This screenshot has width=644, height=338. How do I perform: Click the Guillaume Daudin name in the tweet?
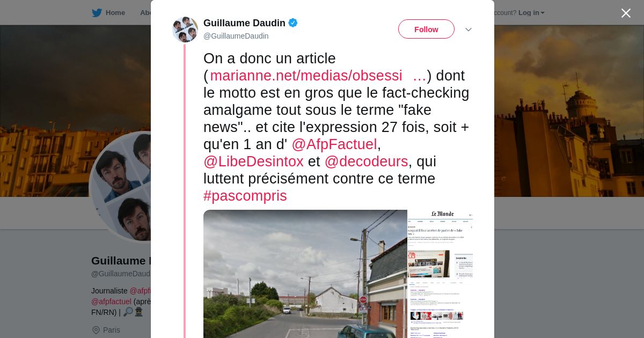[244, 23]
